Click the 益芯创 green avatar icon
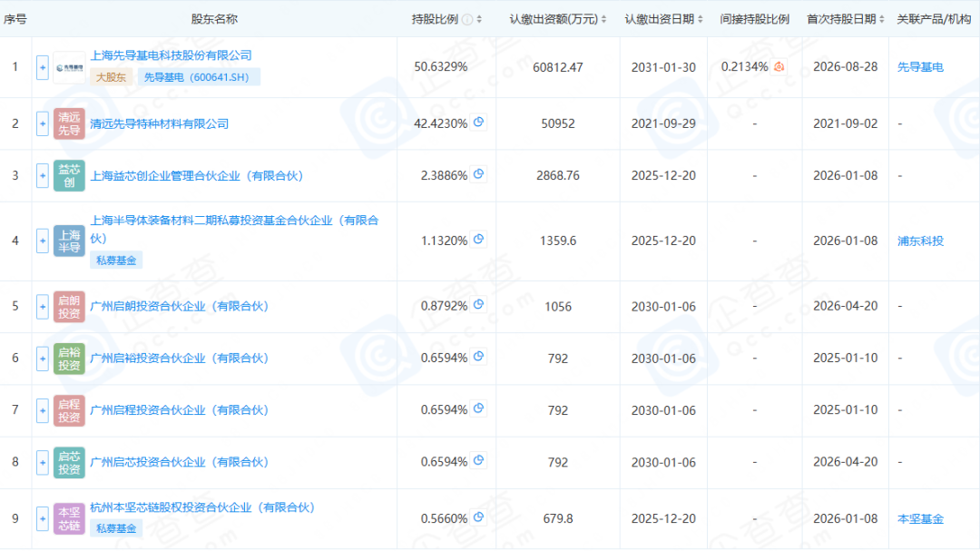This screenshot has height=551, width=980. (69, 176)
